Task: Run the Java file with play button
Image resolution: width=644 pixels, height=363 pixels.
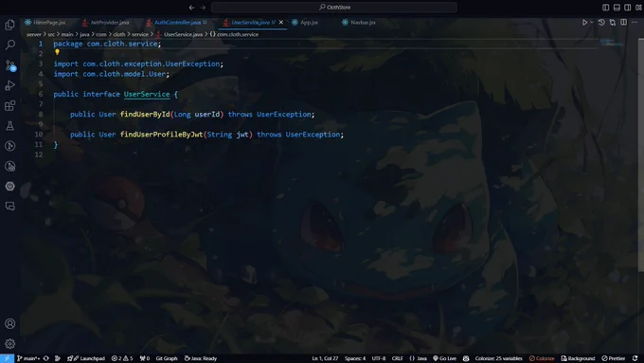Action: tap(584, 22)
